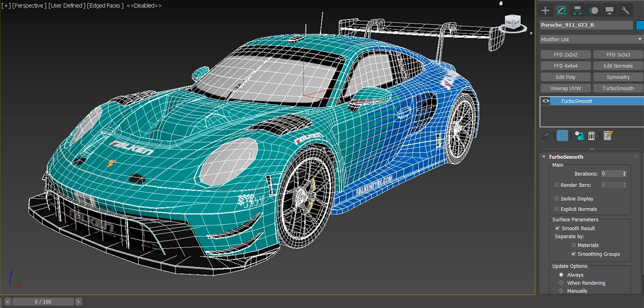Open the [+] viewport menu
The image size is (644, 308).
coord(6,6)
